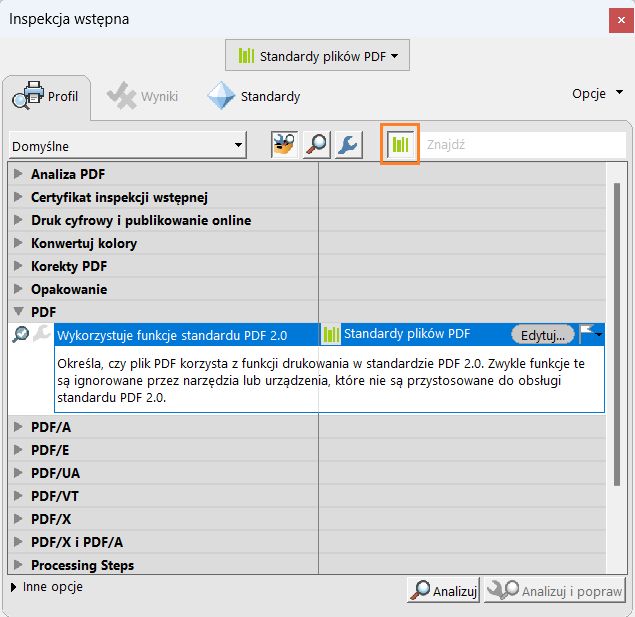Open the Opcje menu
Screen dimensions: 635x617
click(x=597, y=94)
